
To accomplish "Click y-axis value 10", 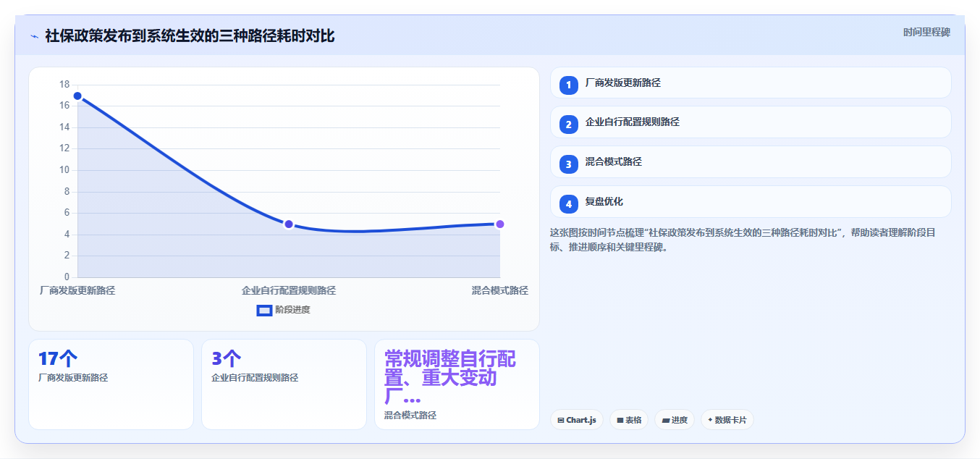I will 64,170.
